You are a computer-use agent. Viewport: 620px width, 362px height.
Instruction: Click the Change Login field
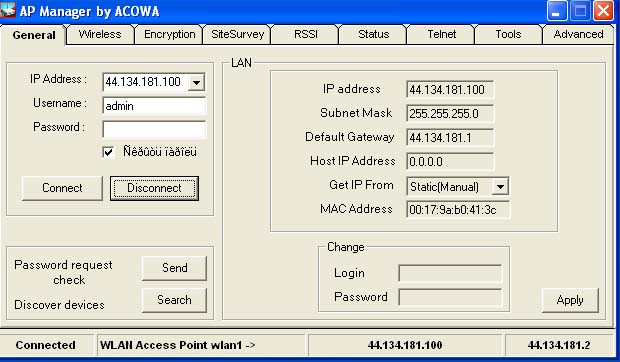click(450, 273)
